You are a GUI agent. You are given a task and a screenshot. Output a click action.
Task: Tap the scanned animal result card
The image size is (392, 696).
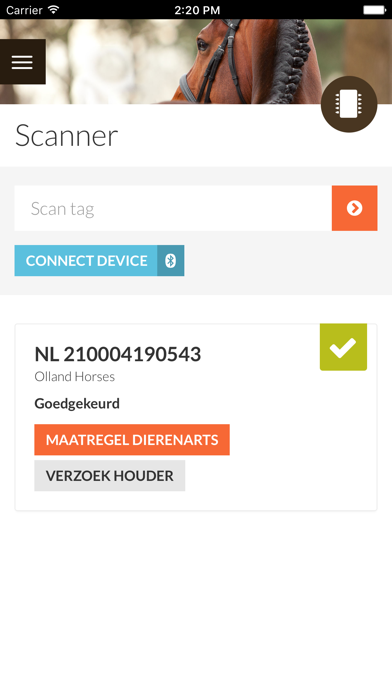pos(196,417)
